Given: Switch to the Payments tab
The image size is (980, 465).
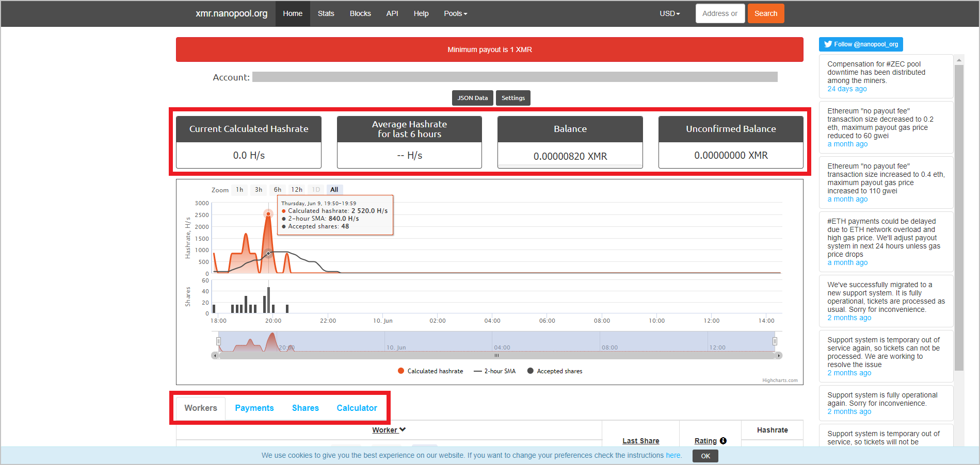Looking at the screenshot, I should tap(254, 408).
